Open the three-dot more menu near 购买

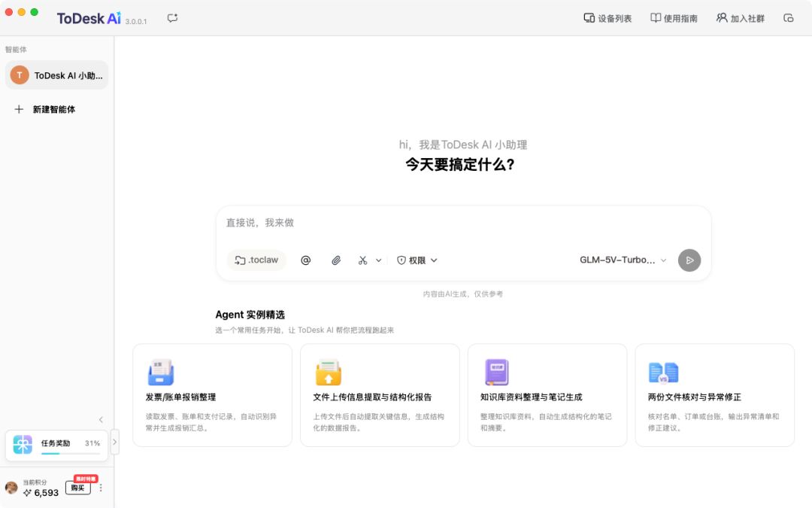coord(101,488)
